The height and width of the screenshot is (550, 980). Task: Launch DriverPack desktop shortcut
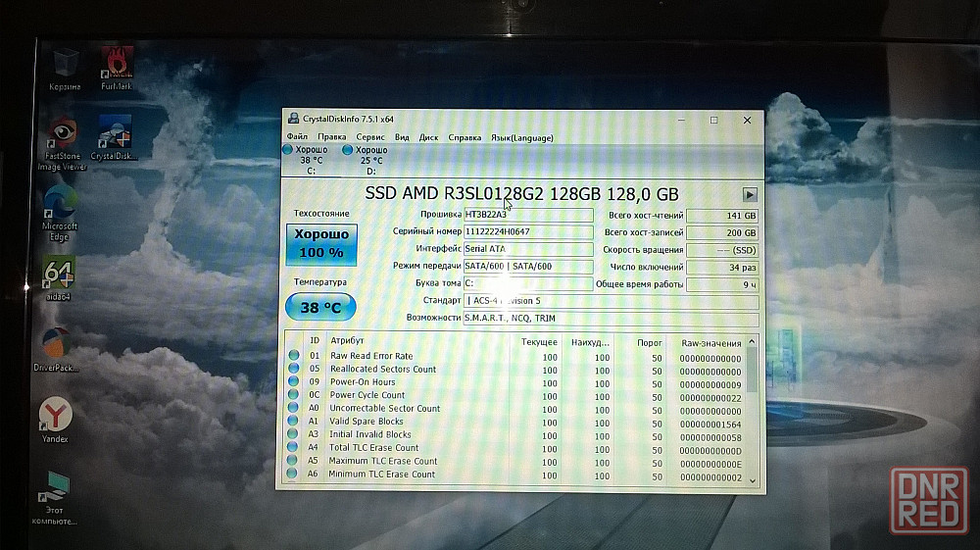[56, 350]
